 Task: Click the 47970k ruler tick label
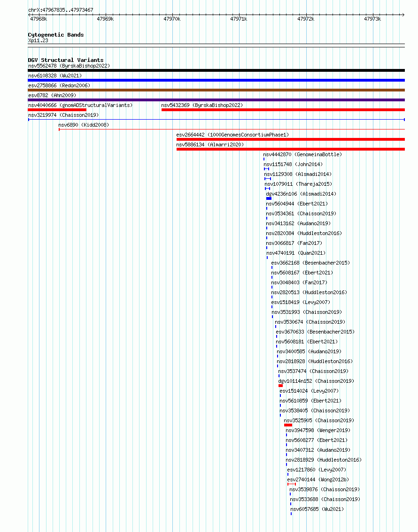172,19
